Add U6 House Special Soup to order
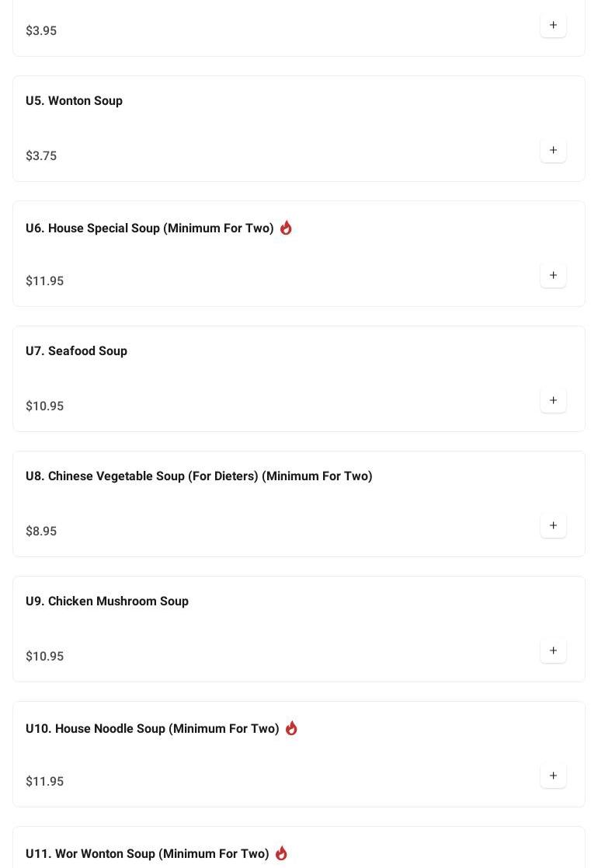Screen dimensions: 598x868 pos(553,275)
